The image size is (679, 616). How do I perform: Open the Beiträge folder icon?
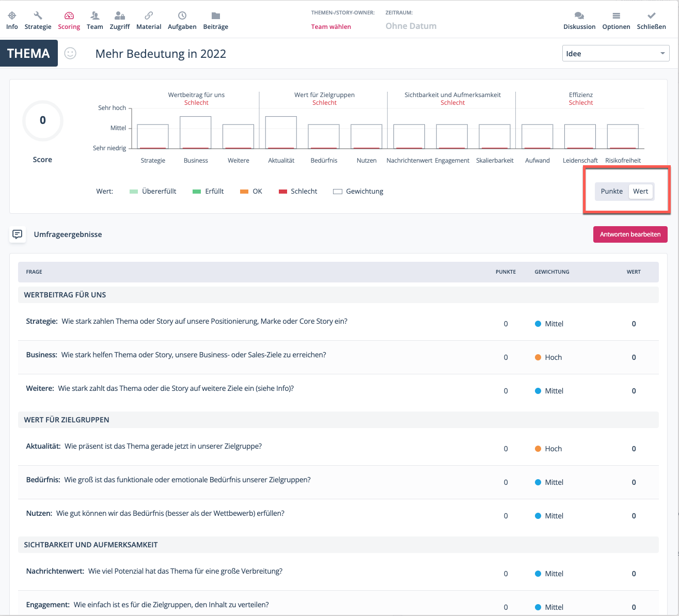pyautogui.click(x=215, y=16)
